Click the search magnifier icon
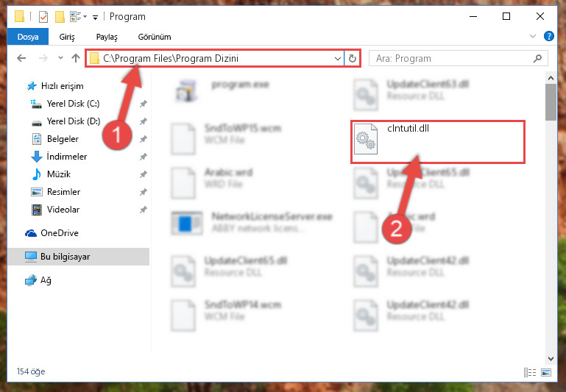Viewport: 566px width, 392px height. point(537,58)
